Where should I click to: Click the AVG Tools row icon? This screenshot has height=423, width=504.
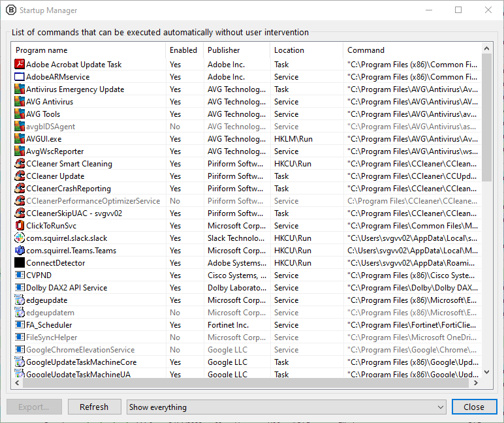coord(20,114)
